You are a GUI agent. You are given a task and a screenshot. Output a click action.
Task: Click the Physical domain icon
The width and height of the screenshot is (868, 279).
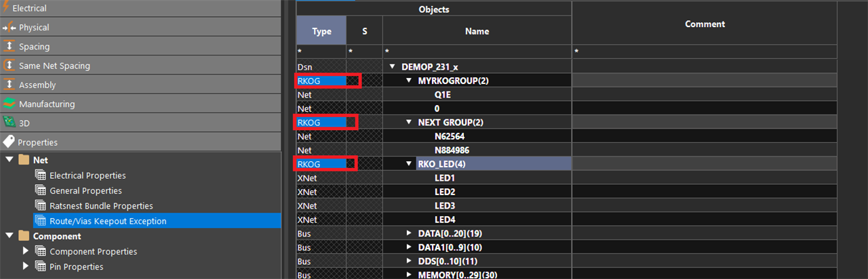pos(9,28)
